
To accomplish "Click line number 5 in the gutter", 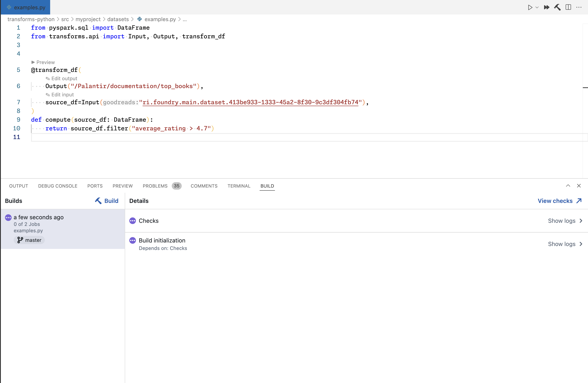I will pos(18,70).
